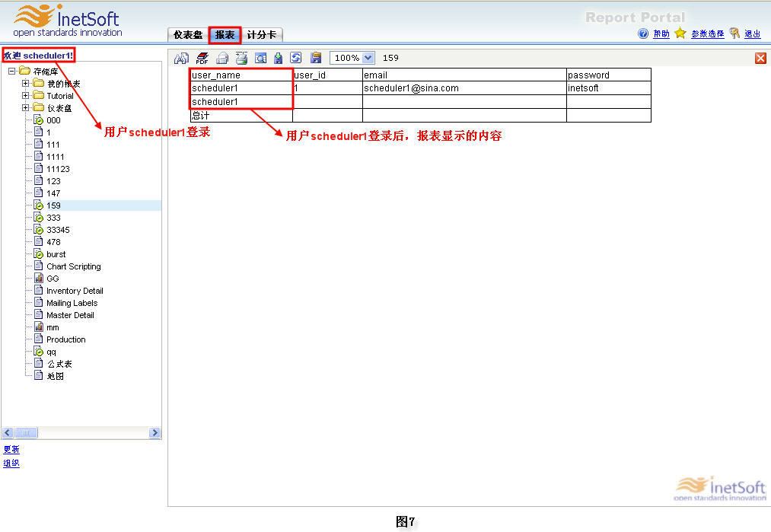Collapse the 存储库 root node
The height and width of the screenshot is (532, 771).
pyautogui.click(x=12, y=72)
